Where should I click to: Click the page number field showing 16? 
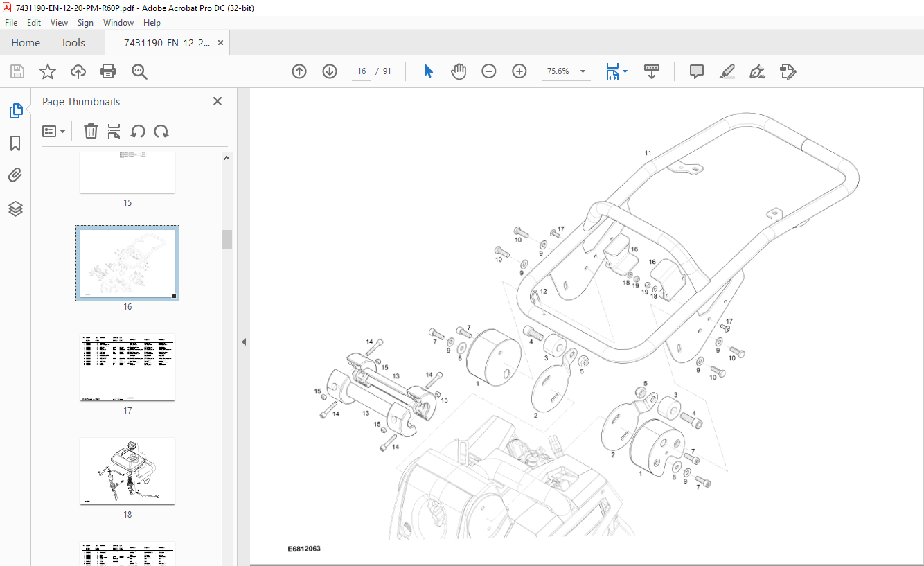362,71
